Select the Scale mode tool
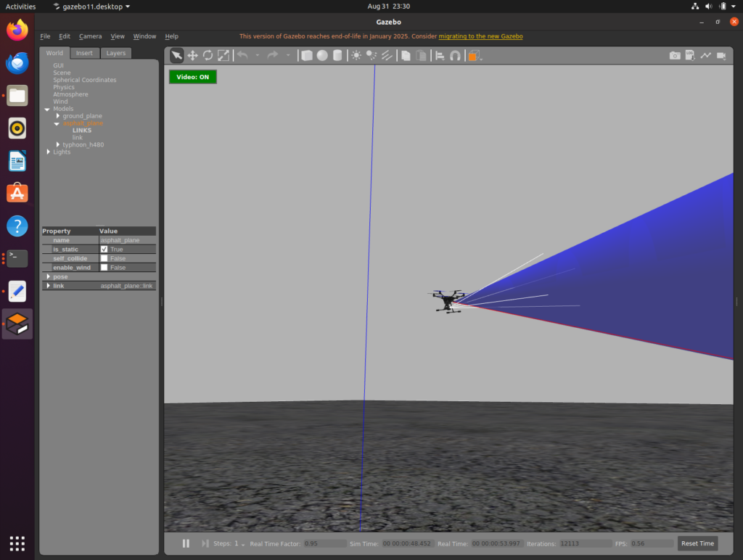 223,56
